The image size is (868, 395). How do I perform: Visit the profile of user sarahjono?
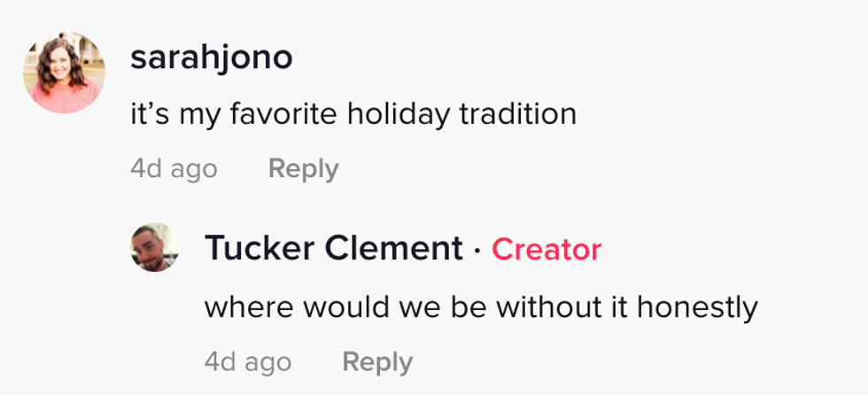click(211, 58)
